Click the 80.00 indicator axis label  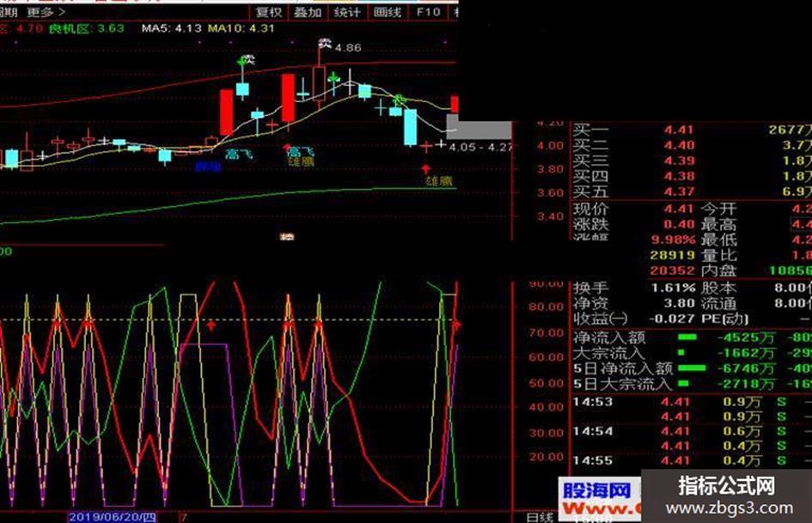pyautogui.click(x=546, y=307)
